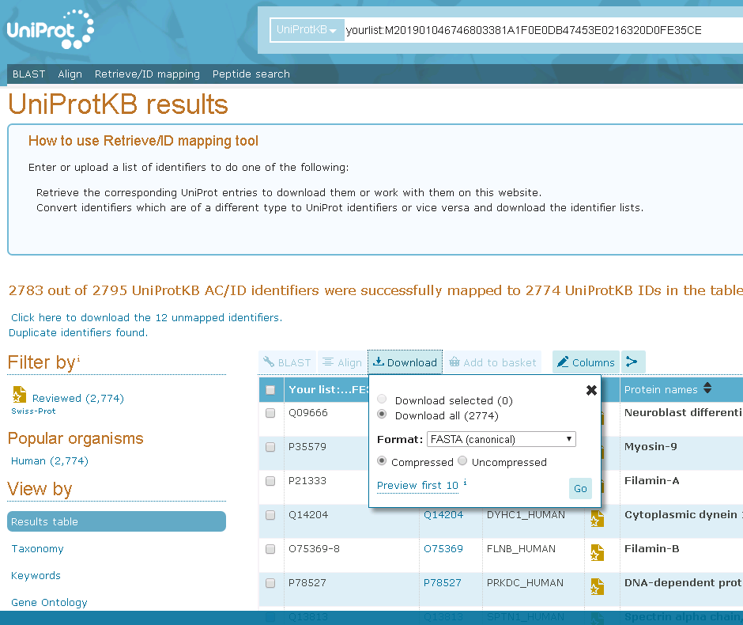Viewport: 743px width, 625px height.
Task: Open the Align menu item
Action: pos(70,74)
